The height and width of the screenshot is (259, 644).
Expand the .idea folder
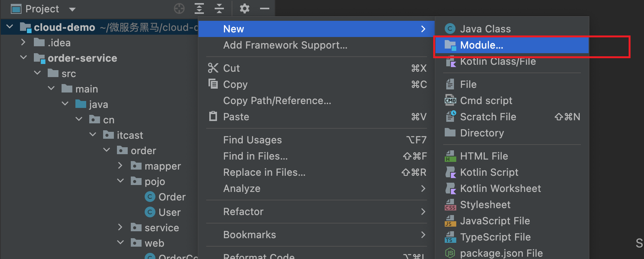(x=23, y=42)
